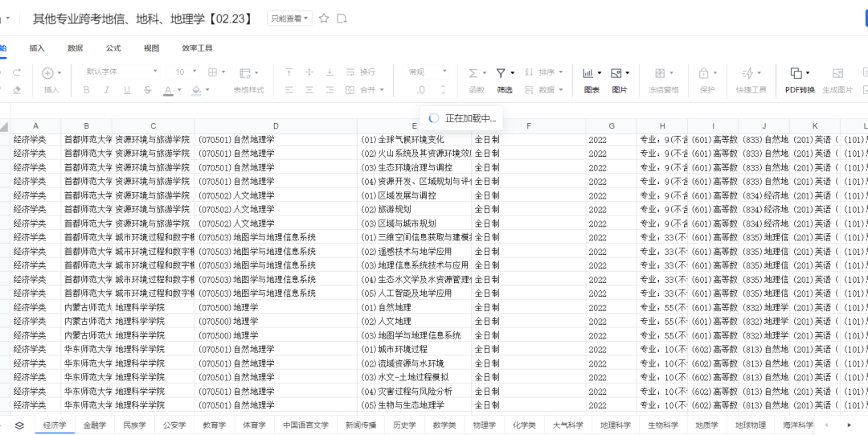Click the 筛选 filter label
The image size is (868, 435).
[x=504, y=90]
